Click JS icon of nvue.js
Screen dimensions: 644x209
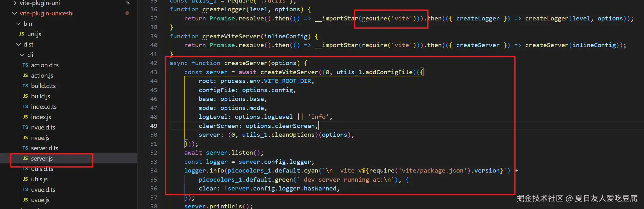point(25,138)
